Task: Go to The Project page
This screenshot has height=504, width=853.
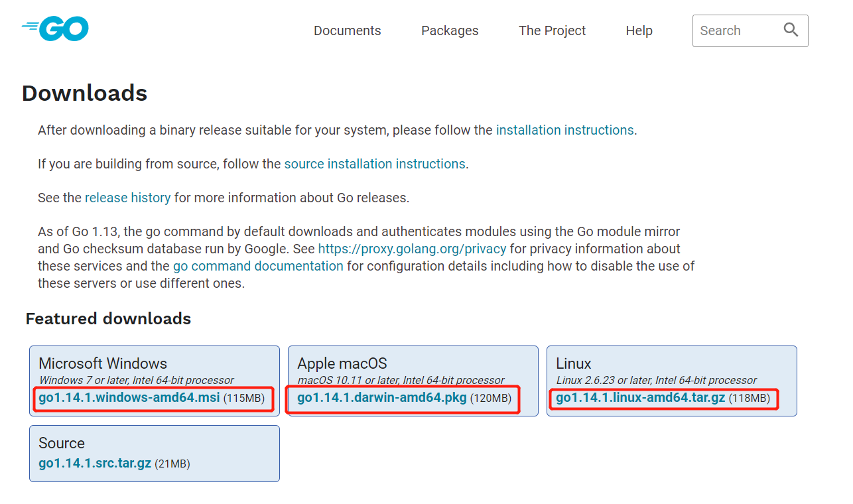Action: 553,31
